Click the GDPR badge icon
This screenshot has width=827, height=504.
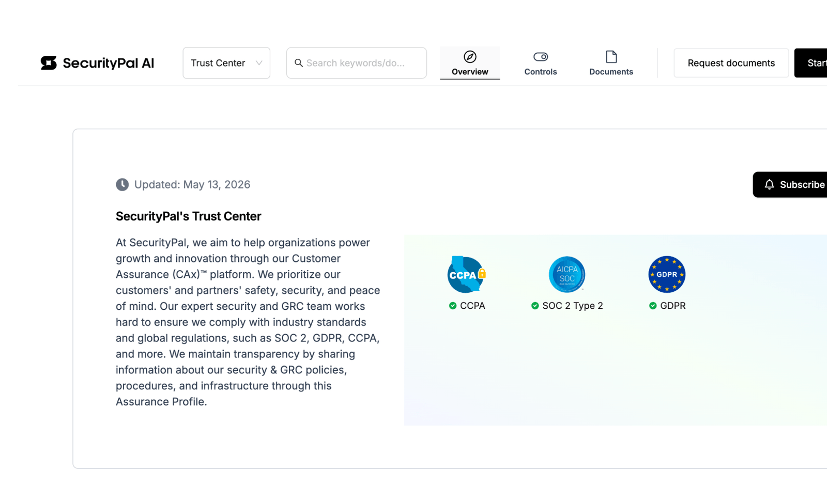tap(667, 274)
